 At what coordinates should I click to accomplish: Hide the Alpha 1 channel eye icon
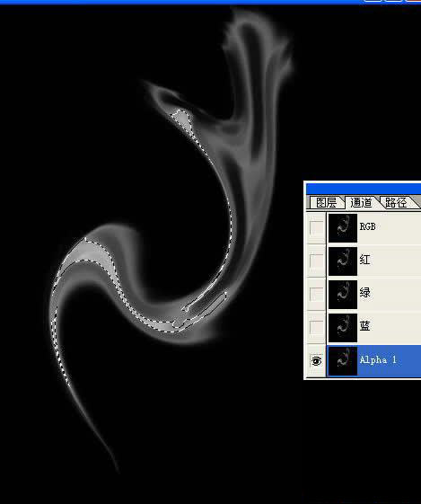[x=316, y=361]
